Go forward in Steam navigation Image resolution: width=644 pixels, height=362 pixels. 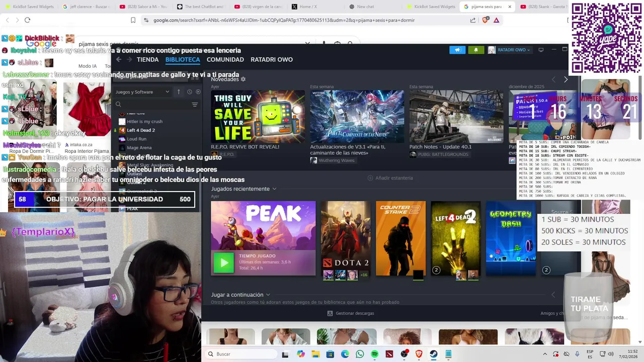coord(129,59)
